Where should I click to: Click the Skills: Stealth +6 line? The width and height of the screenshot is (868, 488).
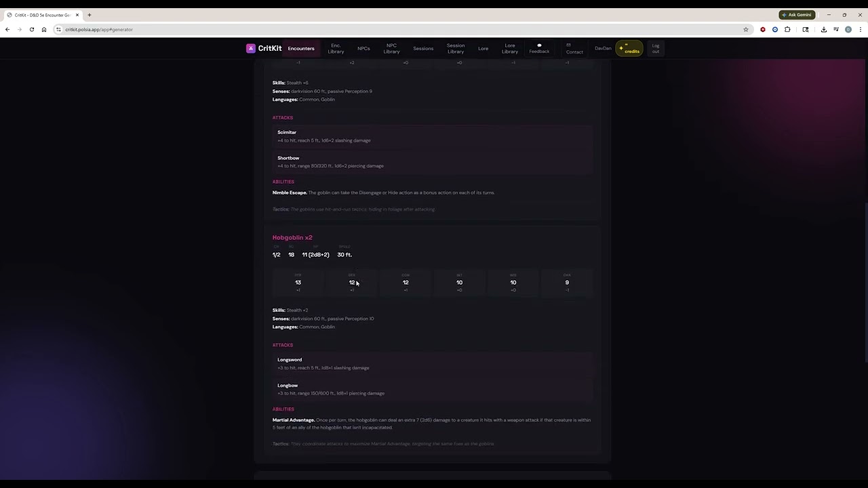coord(290,83)
